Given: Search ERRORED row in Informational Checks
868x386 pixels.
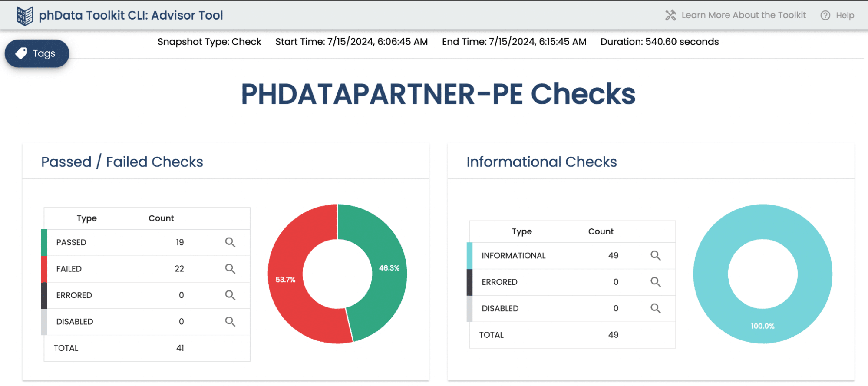Looking at the screenshot, I should [x=656, y=282].
